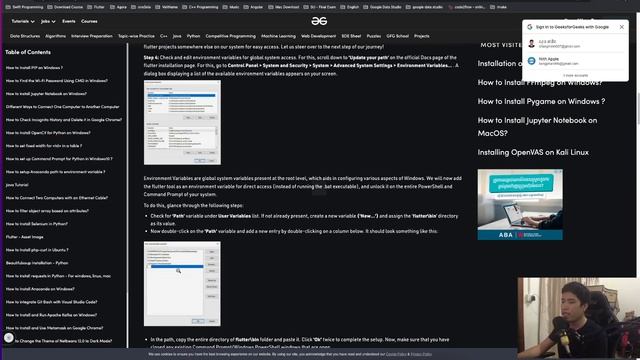Open the Google Data Studio bookmark folder
Viewport: 640px width, 360px height.
coord(382,7)
